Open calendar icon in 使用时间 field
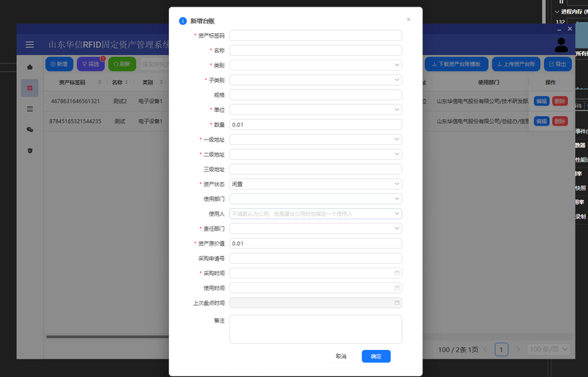 click(x=397, y=288)
